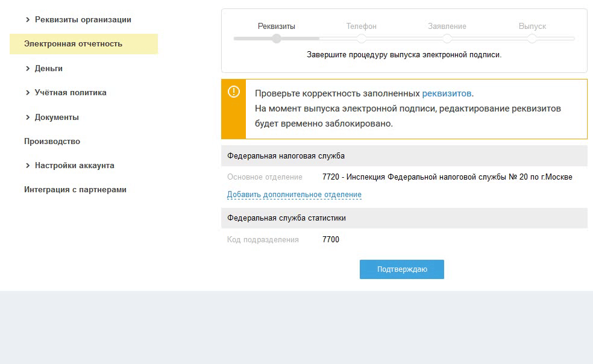Click the Основное отделение value 7720 Инспекция
The width and height of the screenshot is (593, 364).
tap(447, 177)
